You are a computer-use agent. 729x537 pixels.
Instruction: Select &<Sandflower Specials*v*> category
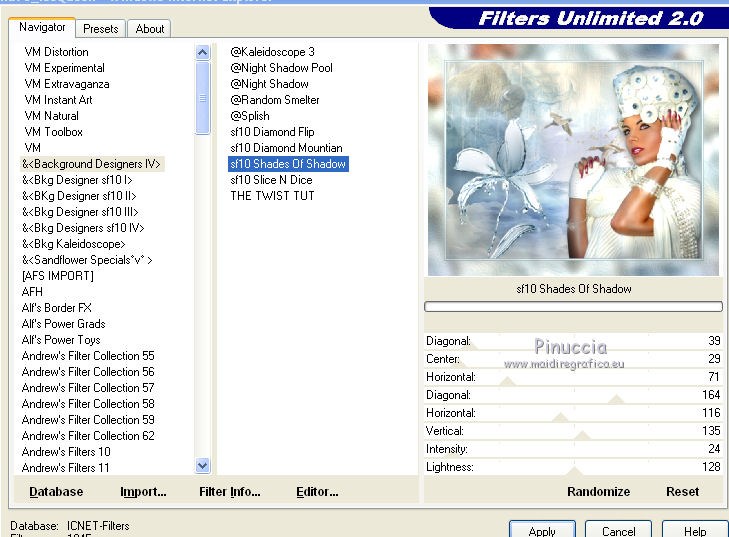[x=87, y=260]
